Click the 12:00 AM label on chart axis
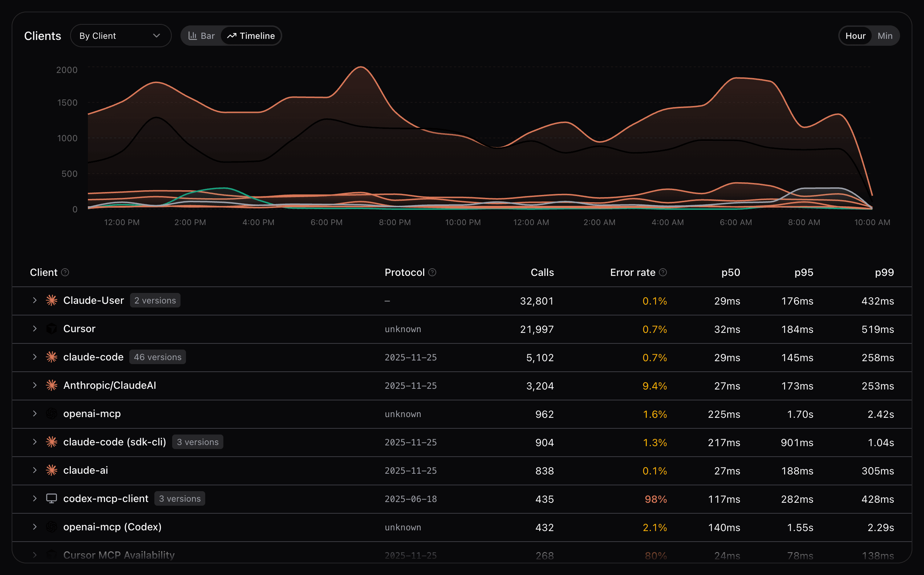924x575 pixels. pos(531,223)
